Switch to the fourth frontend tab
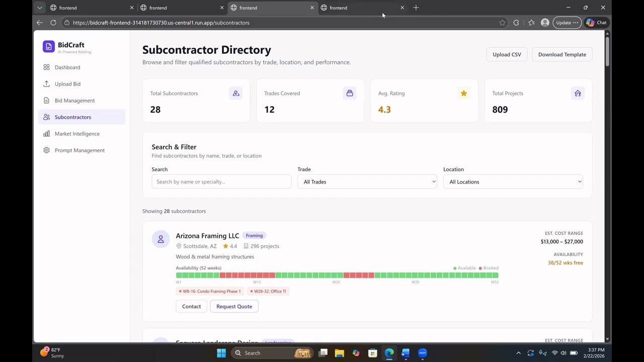 [x=362, y=8]
